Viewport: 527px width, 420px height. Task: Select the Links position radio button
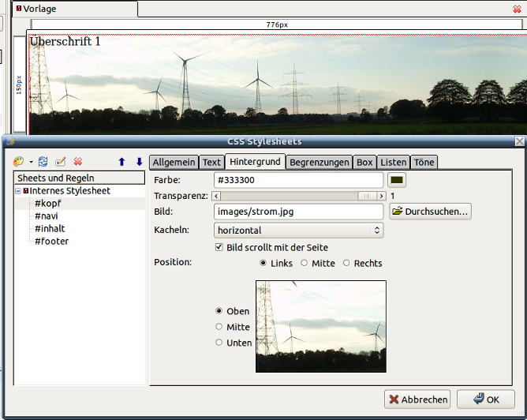point(263,263)
